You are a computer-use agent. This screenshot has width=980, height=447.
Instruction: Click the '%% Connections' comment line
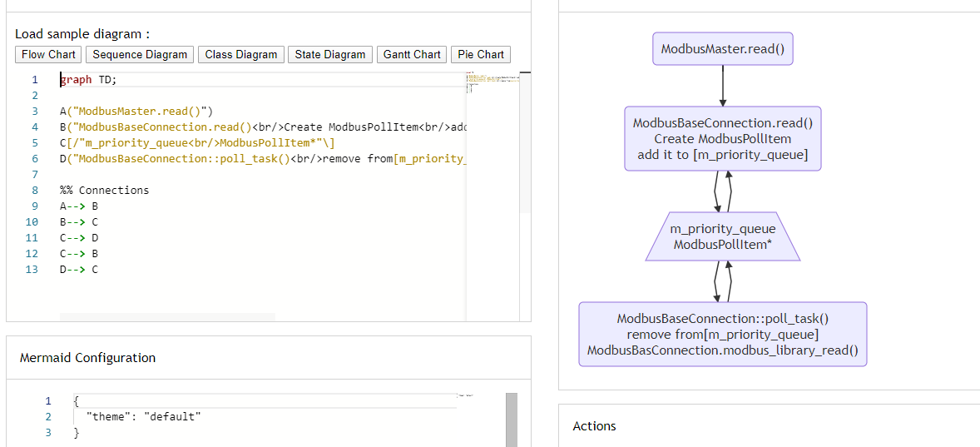click(104, 190)
